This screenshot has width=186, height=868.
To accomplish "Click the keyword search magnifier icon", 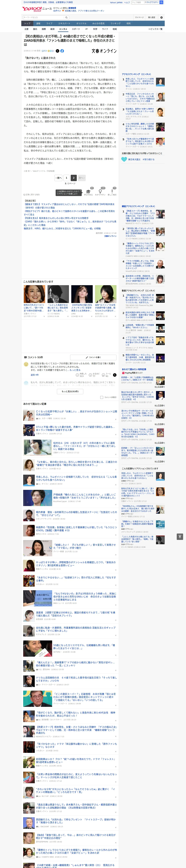I will tap(66, 18).
